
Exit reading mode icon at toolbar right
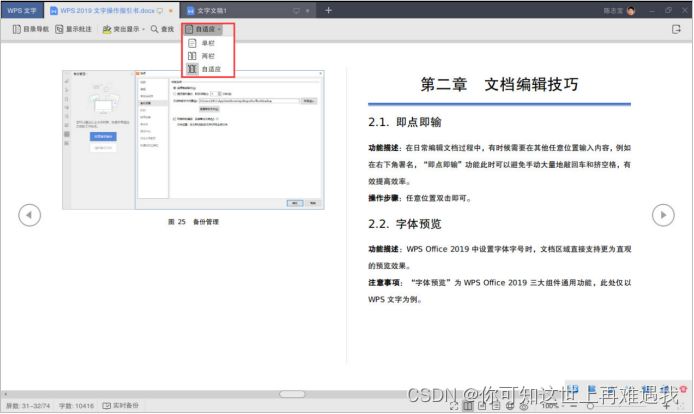pyautogui.click(x=676, y=29)
